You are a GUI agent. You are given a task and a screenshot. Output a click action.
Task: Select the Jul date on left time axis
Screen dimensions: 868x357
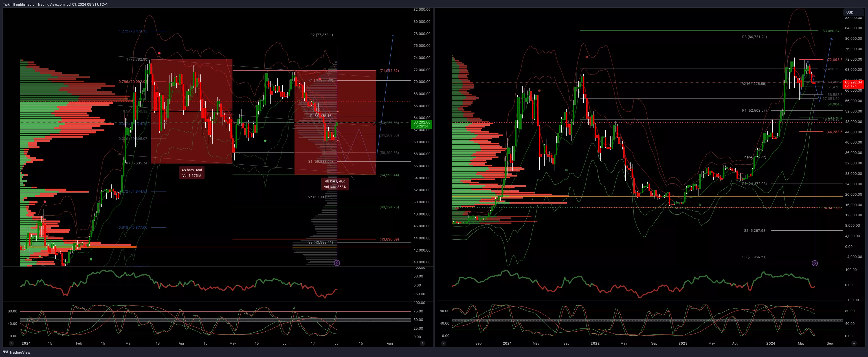(x=337, y=343)
